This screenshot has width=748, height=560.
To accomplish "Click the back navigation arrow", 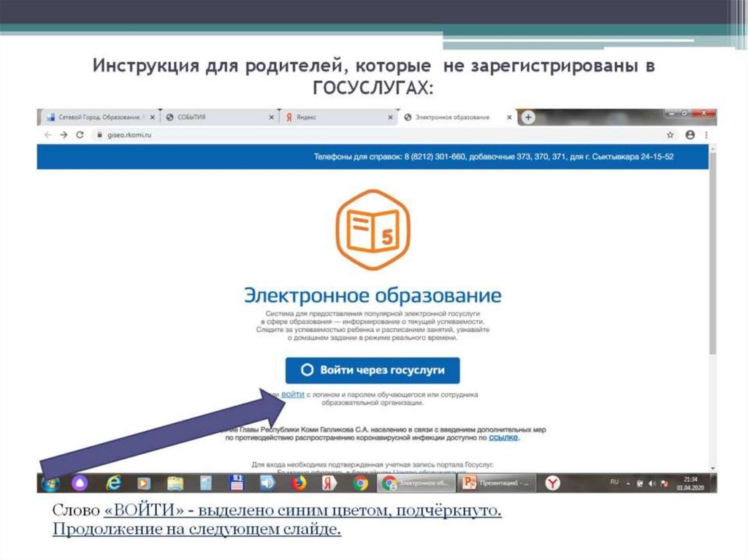I will (x=49, y=136).
